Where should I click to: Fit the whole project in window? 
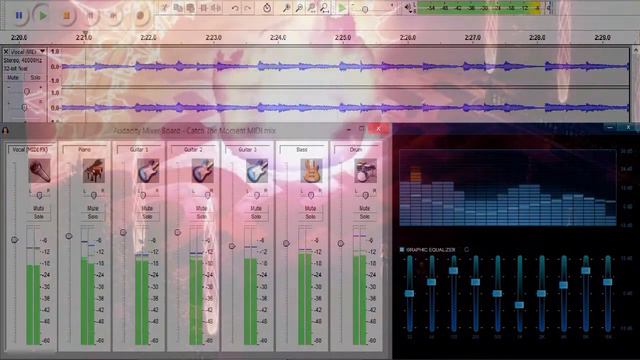coord(324,8)
